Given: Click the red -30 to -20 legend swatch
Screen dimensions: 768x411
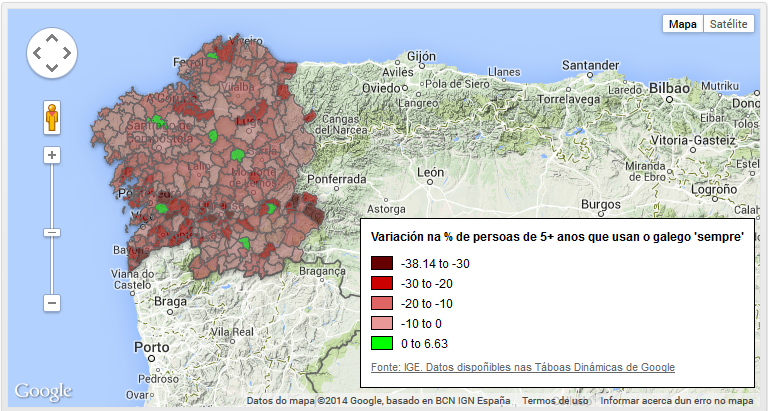Looking at the screenshot, I should click(382, 283).
